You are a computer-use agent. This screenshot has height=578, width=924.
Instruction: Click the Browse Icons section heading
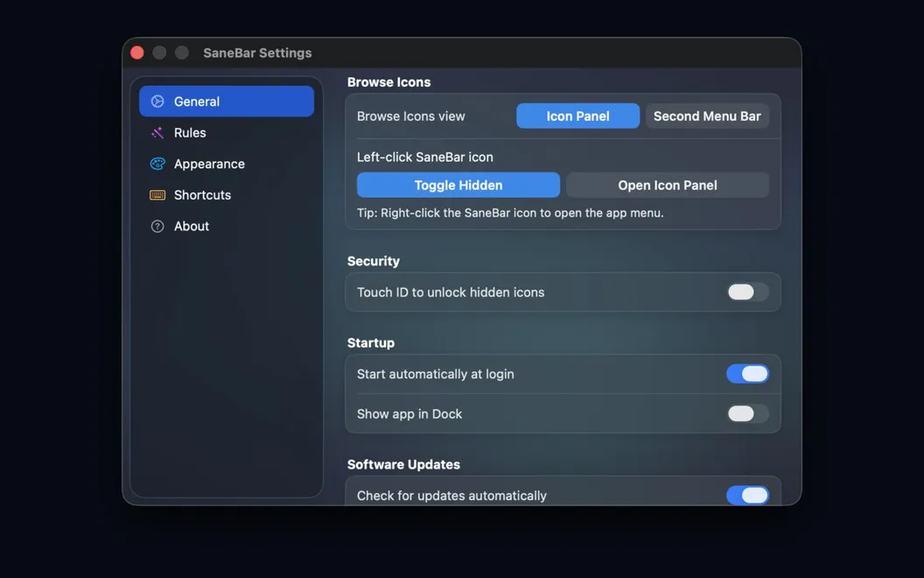pos(388,82)
